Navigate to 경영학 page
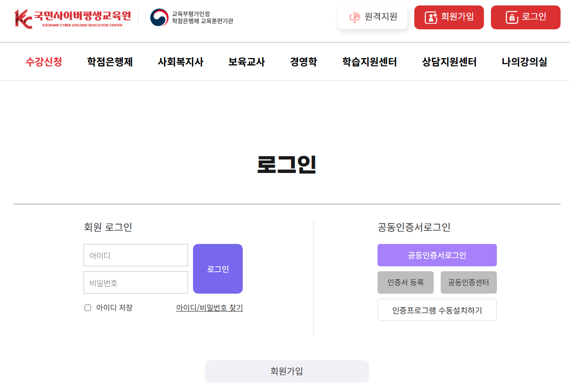This screenshot has height=392, width=570. coord(303,62)
